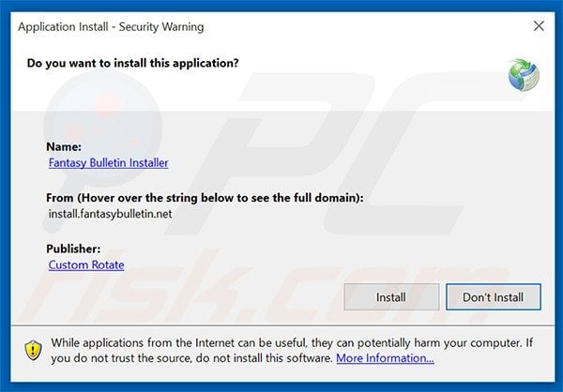Click the "Do you want to install" heading
The width and height of the screenshot is (563, 392).
[x=132, y=64]
